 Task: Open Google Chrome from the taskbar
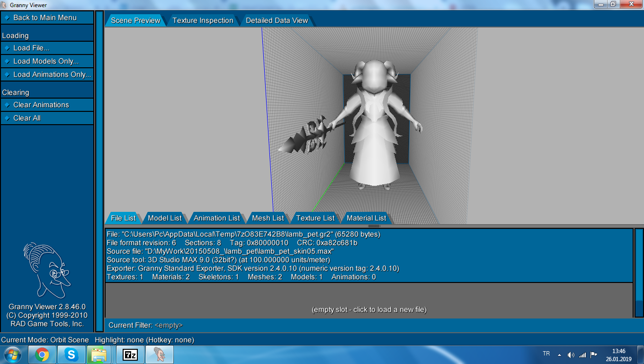[x=42, y=355]
